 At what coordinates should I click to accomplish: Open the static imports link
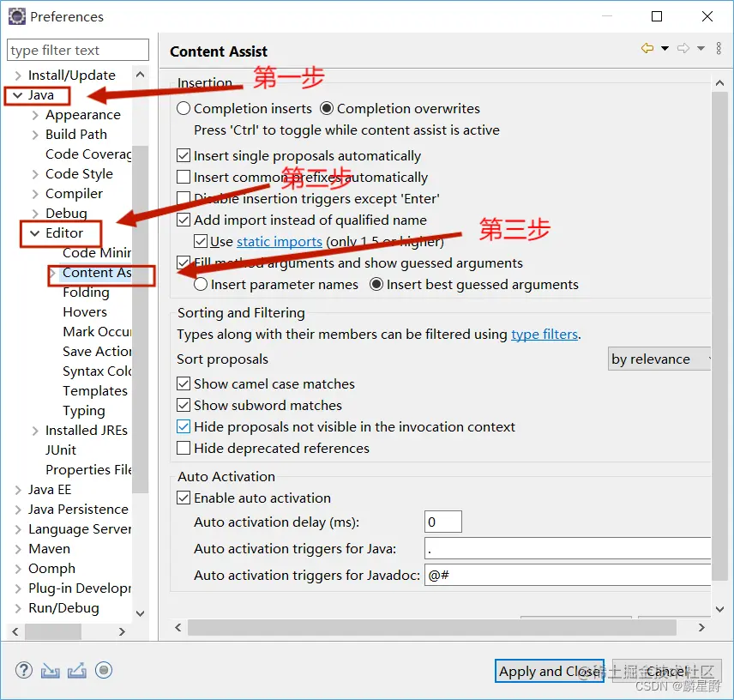pos(280,242)
